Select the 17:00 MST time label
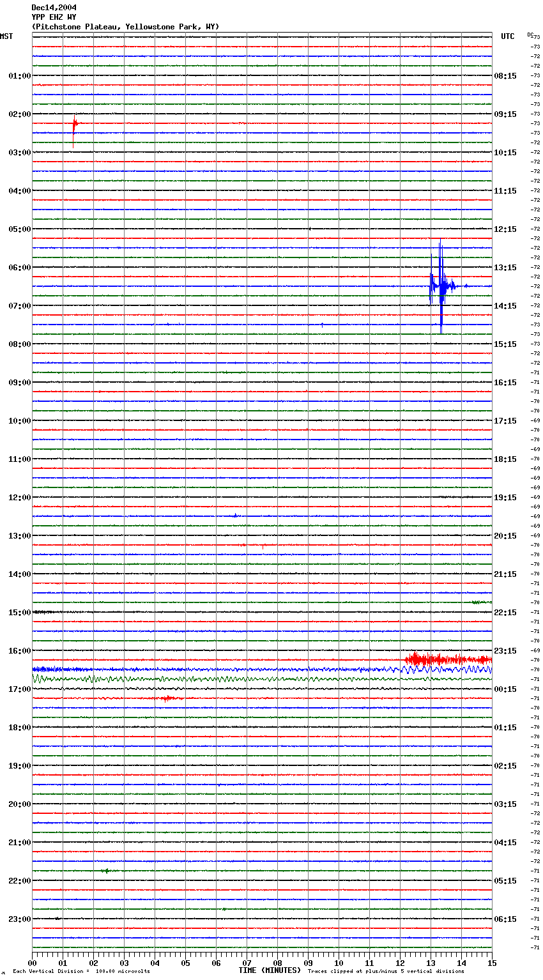The image size is (543, 980). pyautogui.click(x=19, y=689)
